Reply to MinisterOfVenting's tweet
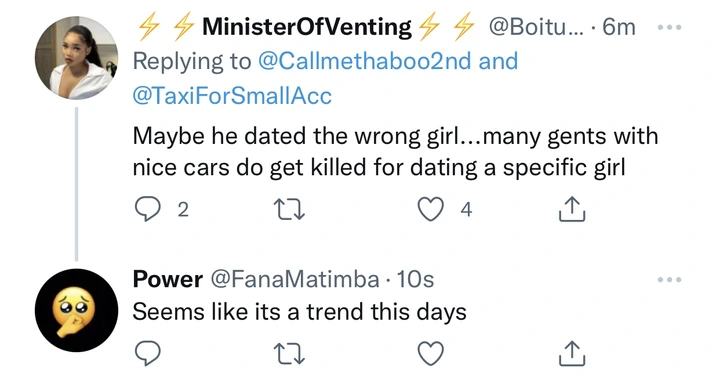Viewport: 720px width, 376px height. click(147, 209)
